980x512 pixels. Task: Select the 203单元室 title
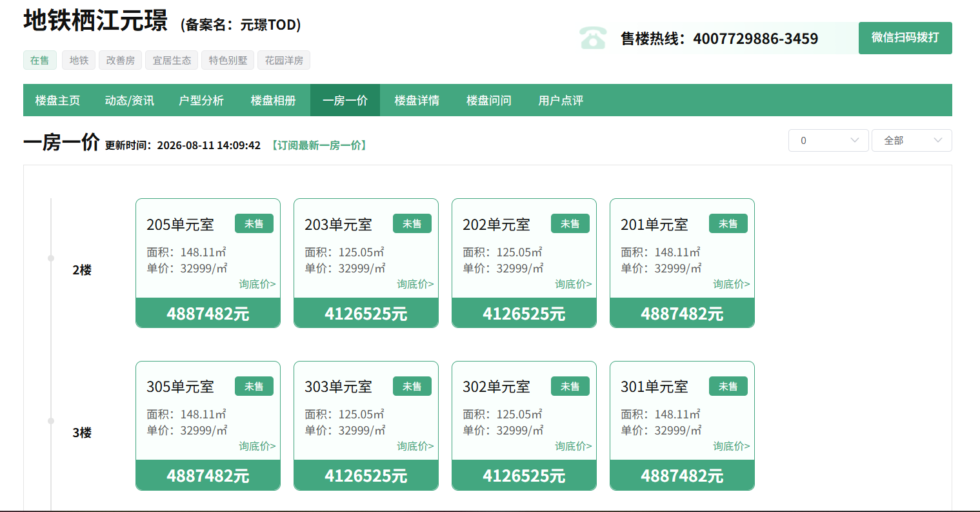pos(338,225)
